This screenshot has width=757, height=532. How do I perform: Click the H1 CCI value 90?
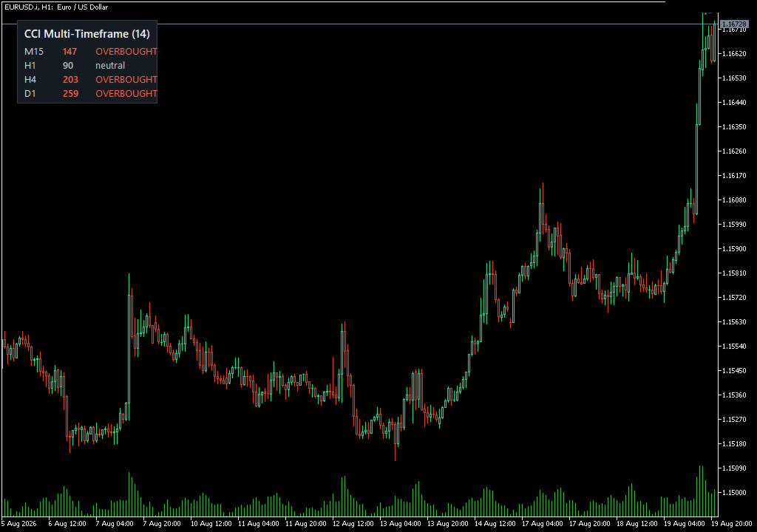(68, 65)
